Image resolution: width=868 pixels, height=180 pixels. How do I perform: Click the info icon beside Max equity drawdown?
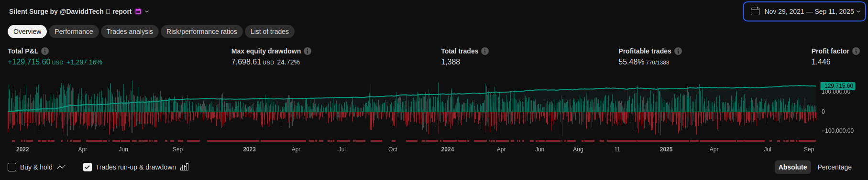coord(308,51)
